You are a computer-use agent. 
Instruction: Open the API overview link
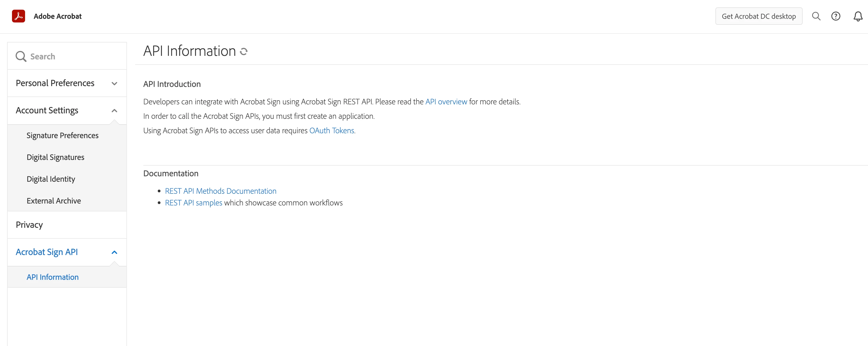[x=446, y=102]
